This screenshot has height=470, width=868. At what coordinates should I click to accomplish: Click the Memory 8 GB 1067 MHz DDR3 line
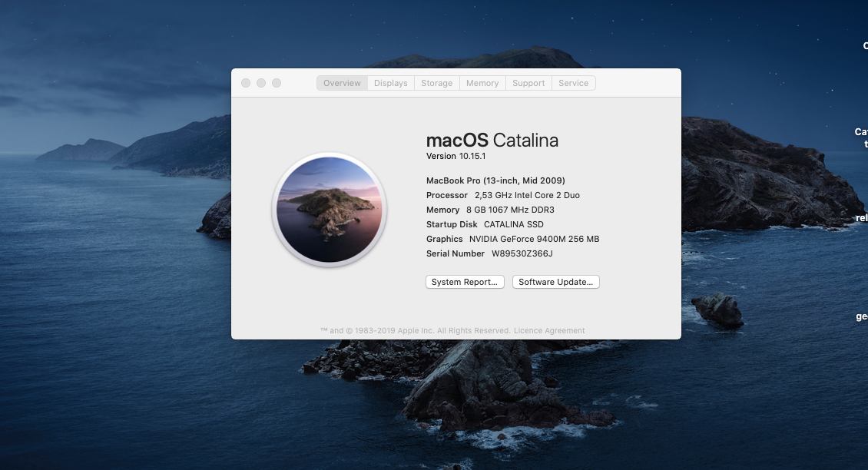pyautogui.click(x=490, y=210)
